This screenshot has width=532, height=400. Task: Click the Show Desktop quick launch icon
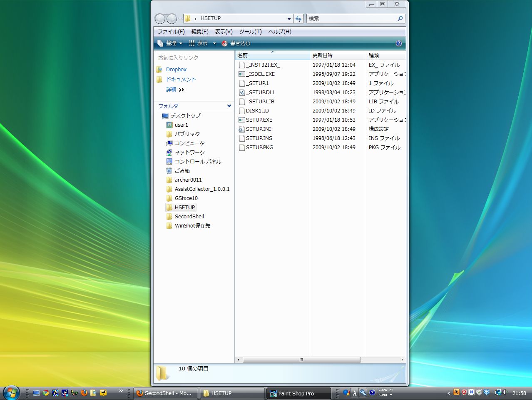(36, 392)
